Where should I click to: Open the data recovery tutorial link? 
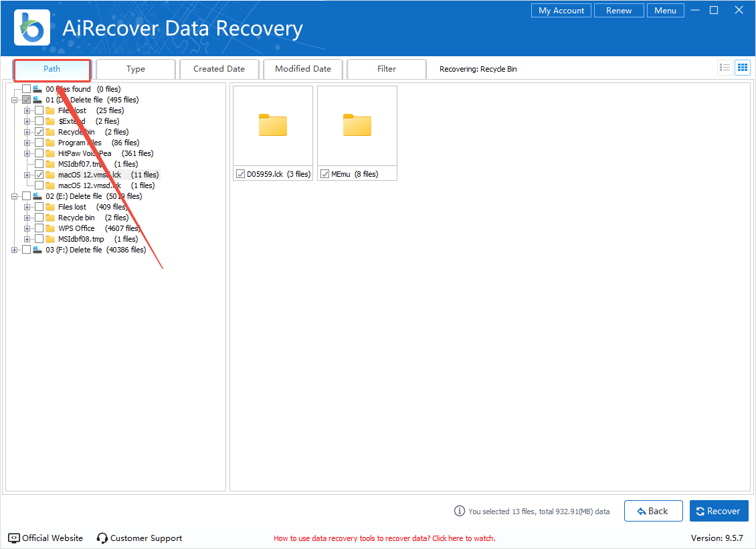[385, 538]
